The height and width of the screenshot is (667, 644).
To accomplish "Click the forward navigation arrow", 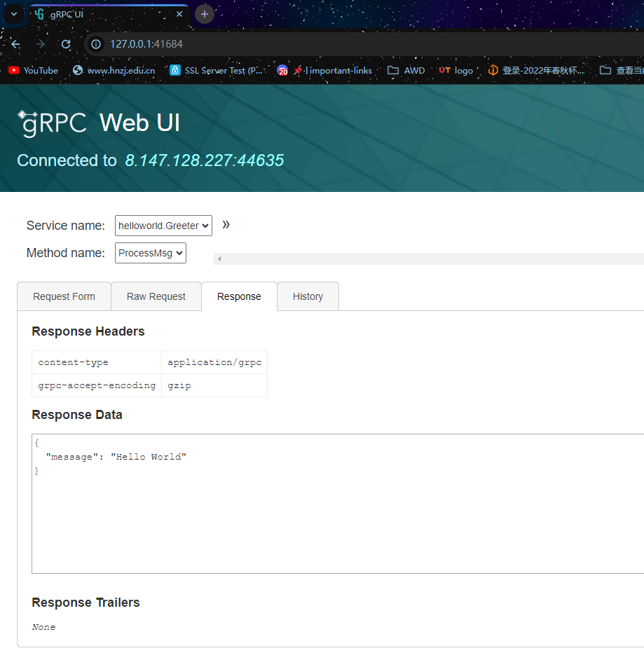I will (x=41, y=44).
